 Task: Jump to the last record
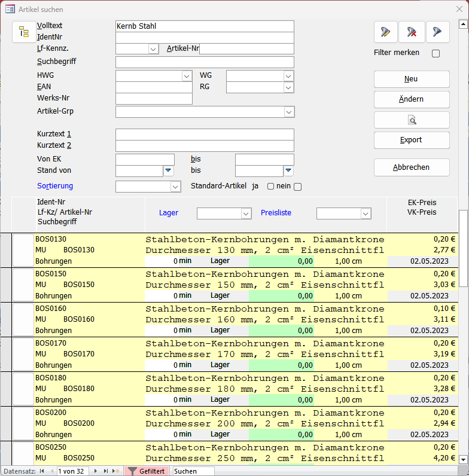point(106,471)
